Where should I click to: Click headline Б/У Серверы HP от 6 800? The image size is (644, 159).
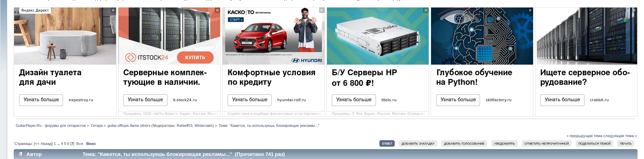pos(364,78)
